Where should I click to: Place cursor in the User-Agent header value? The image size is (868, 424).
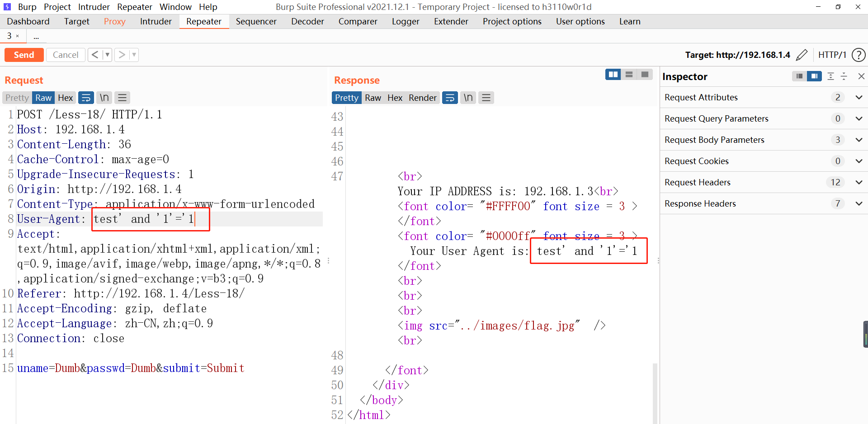point(149,219)
